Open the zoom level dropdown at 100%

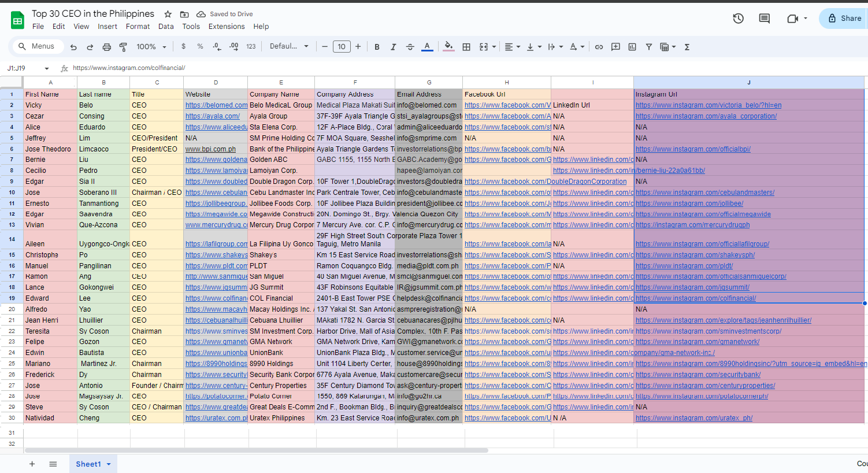point(151,47)
